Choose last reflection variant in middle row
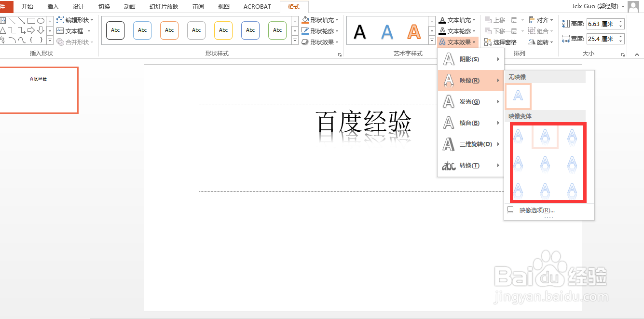The width and height of the screenshot is (644, 319). tap(572, 163)
